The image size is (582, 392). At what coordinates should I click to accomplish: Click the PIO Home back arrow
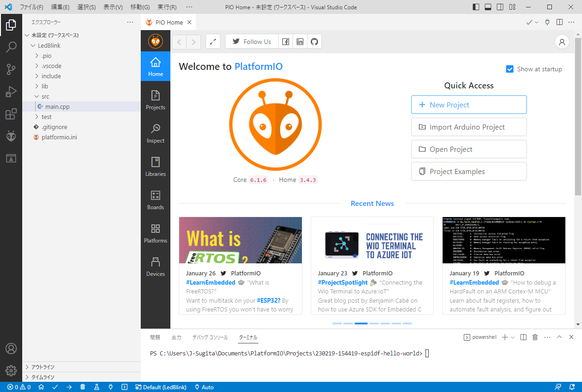click(x=179, y=42)
